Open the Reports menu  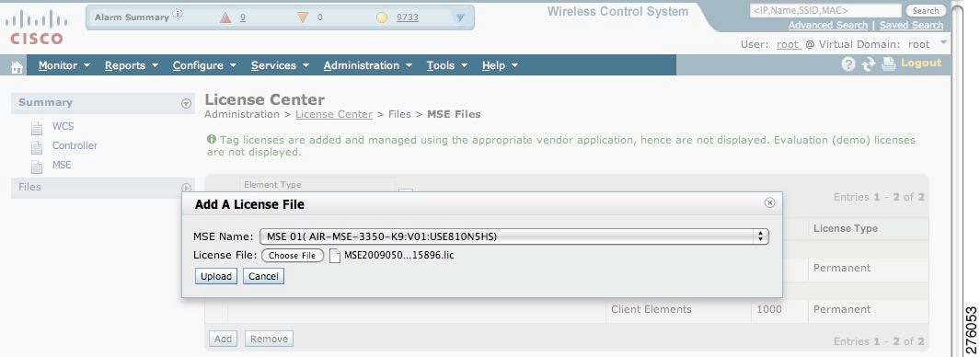pyautogui.click(x=132, y=65)
